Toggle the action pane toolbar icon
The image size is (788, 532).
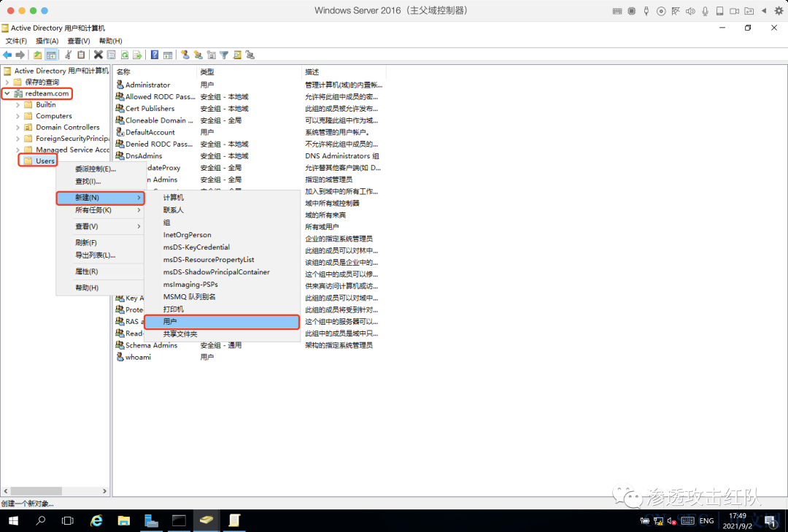tap(168, 55)
